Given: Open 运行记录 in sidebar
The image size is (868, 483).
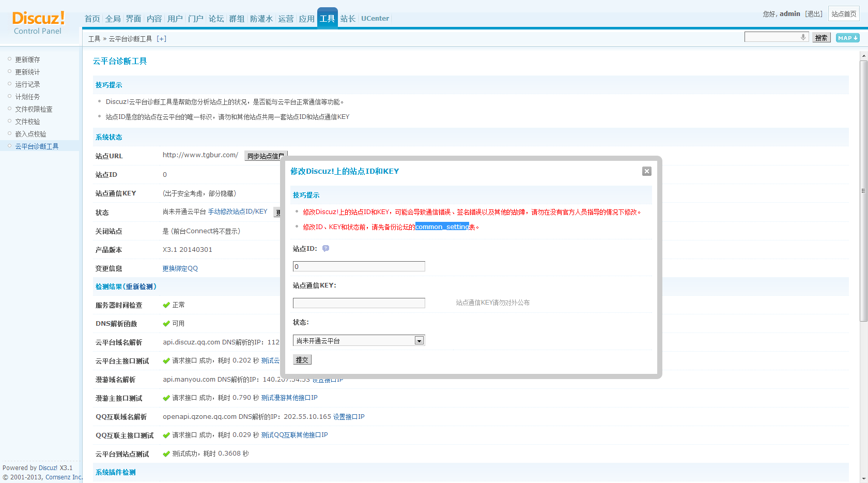Looking at the screenshot, I should tap(27, 84).
